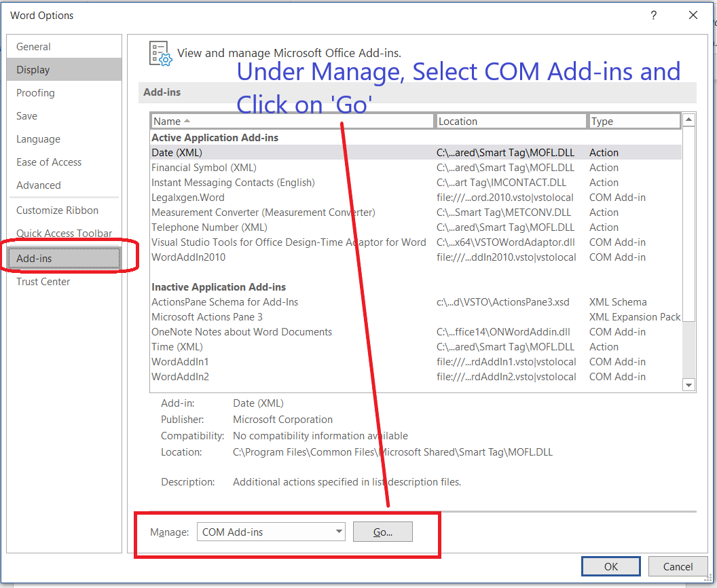The width and height of the screenshot is (717, 588).
Task: Sort by the Location column header
Action: 511,122
